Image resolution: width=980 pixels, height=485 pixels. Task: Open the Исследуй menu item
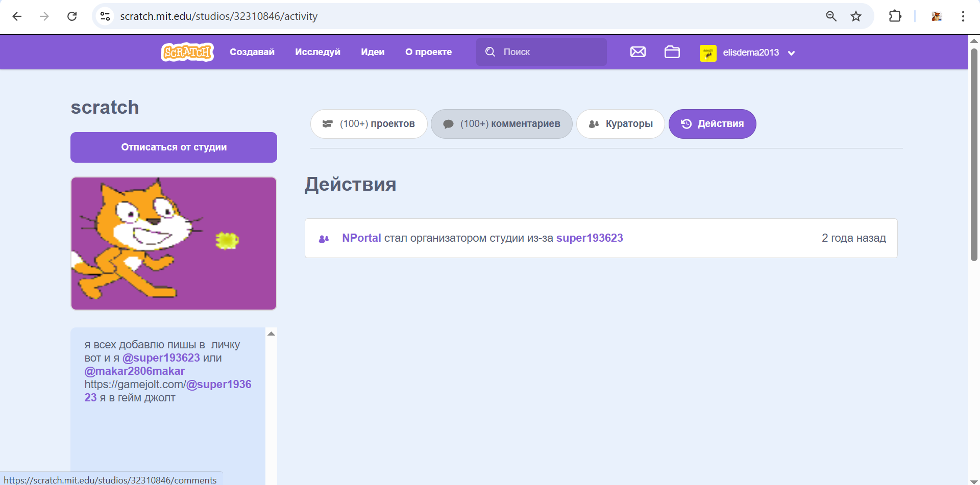click(x=317, y=52)
